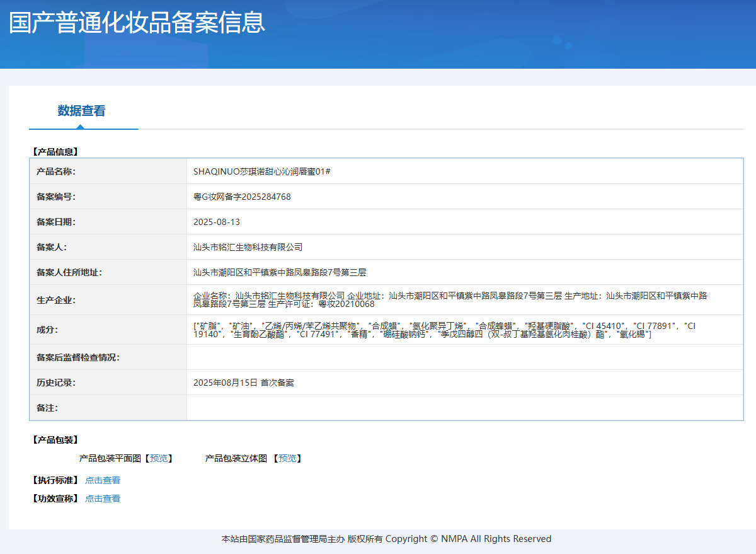Viewport: 756px width, 554px height.
Task: Click the 备案编号 row label
Action: [56, 197]
